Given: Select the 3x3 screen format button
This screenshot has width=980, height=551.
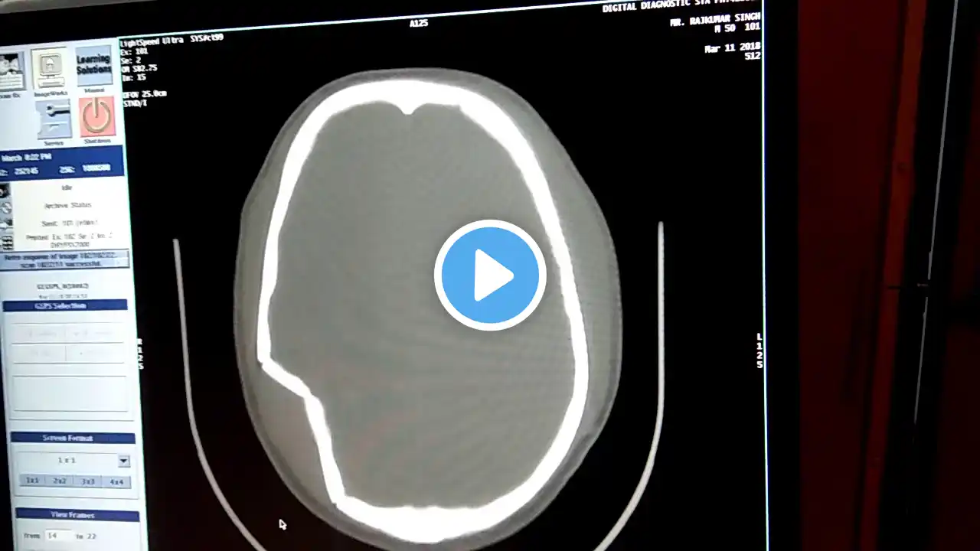Looking at the screenshot, I should tap(88, 481).
